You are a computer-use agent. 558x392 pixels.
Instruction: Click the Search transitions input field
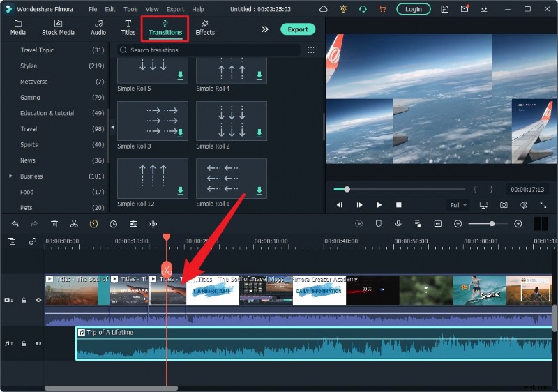(209, 50)
